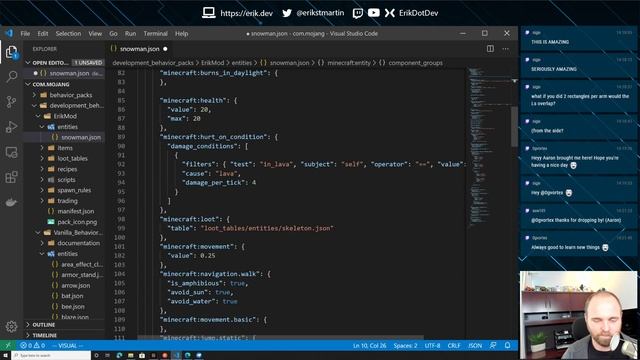This screenshot has width=640, height=360.
Task: Open the Explorer view in activity bar
Action: coord(11,52)
